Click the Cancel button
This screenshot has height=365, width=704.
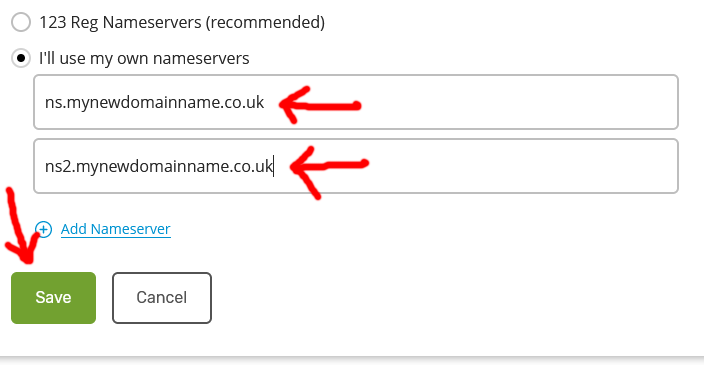[x=162, y=298]
